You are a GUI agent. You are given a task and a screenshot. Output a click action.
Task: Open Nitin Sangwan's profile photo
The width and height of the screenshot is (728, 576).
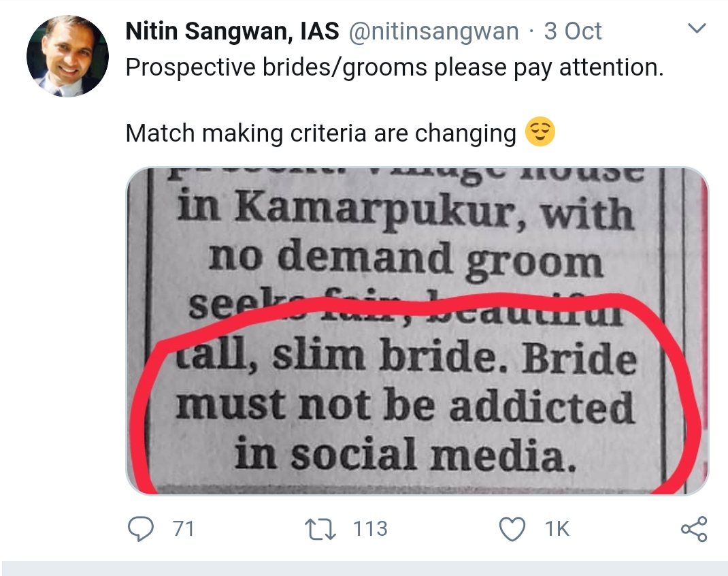coord(67,56)
